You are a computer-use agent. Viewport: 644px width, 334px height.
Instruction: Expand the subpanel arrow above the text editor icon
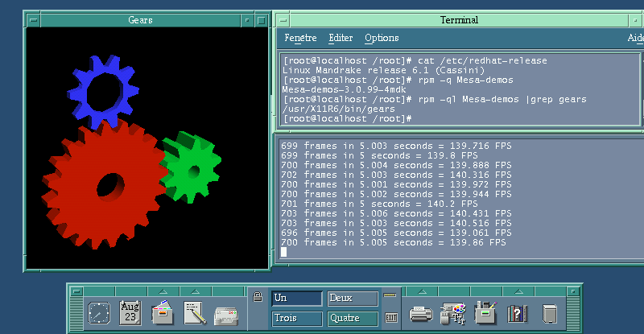[x=196, y=291]
